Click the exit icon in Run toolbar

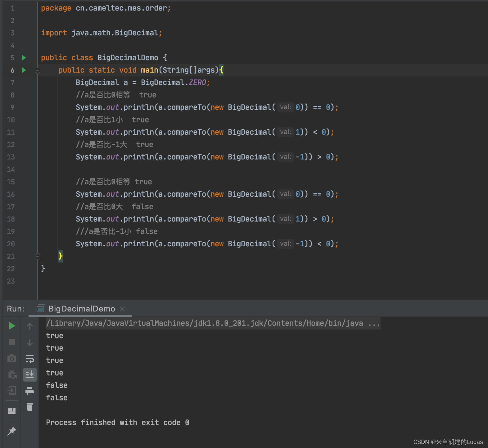coord(12,390)
